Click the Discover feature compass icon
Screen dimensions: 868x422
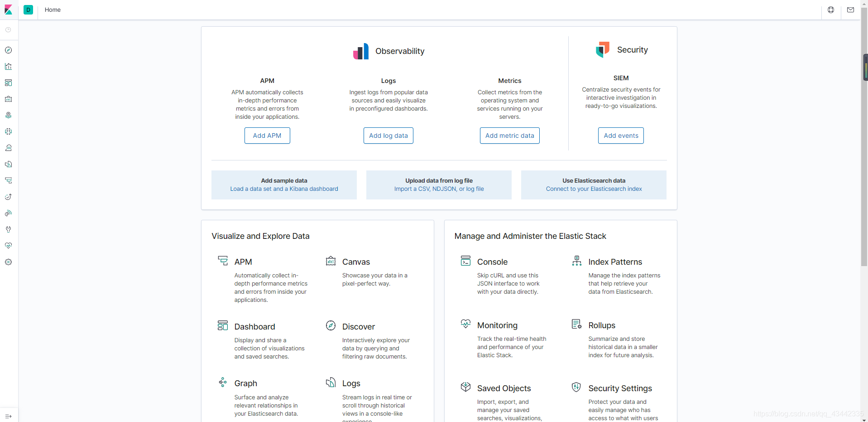(331, 325)
